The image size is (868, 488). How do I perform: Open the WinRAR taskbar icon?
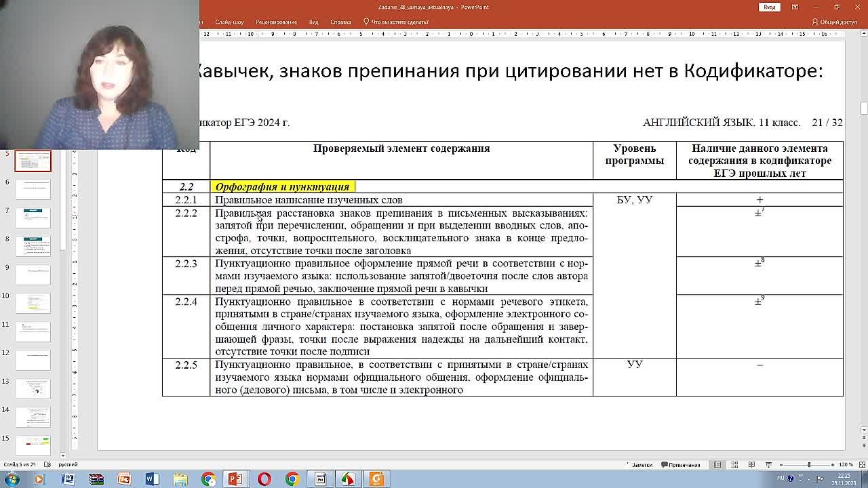(x=96, y=479)
